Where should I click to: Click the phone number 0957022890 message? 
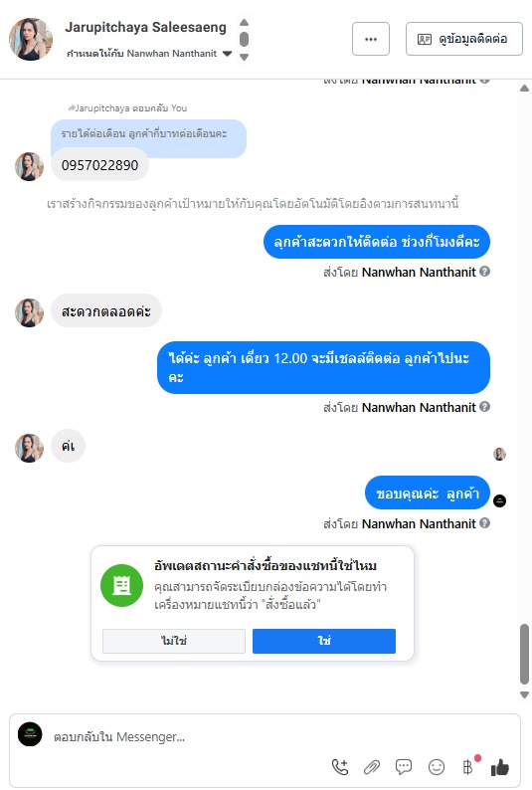pos(99,165)
